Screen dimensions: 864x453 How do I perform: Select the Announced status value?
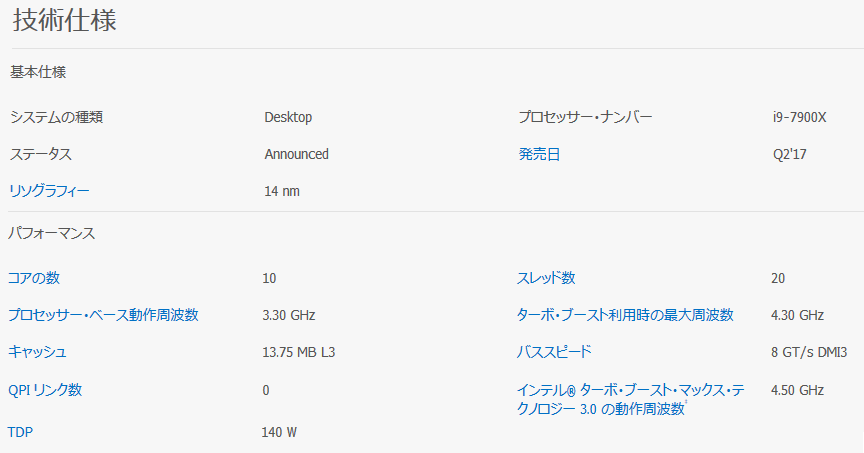point(296,154)
